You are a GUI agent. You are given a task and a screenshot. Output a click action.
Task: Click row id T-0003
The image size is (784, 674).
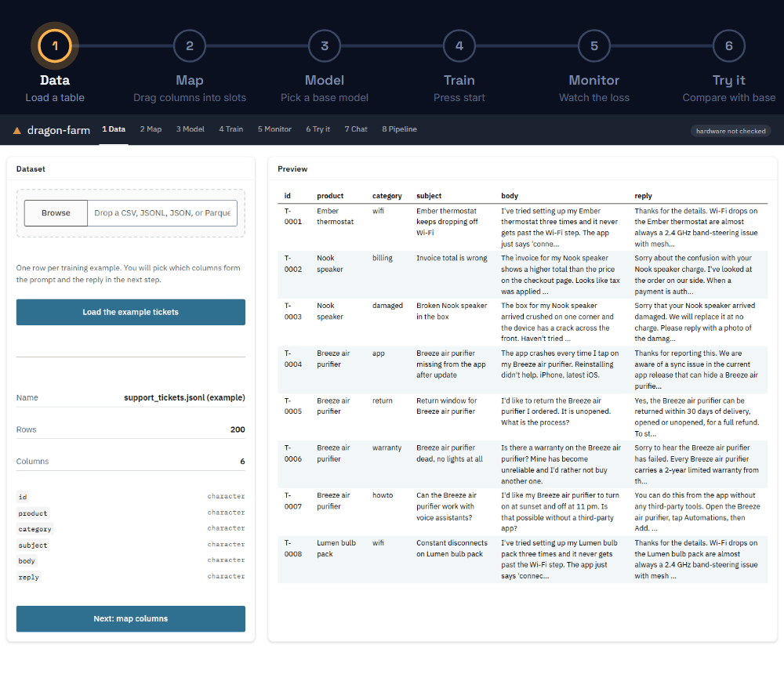point(293,311)
